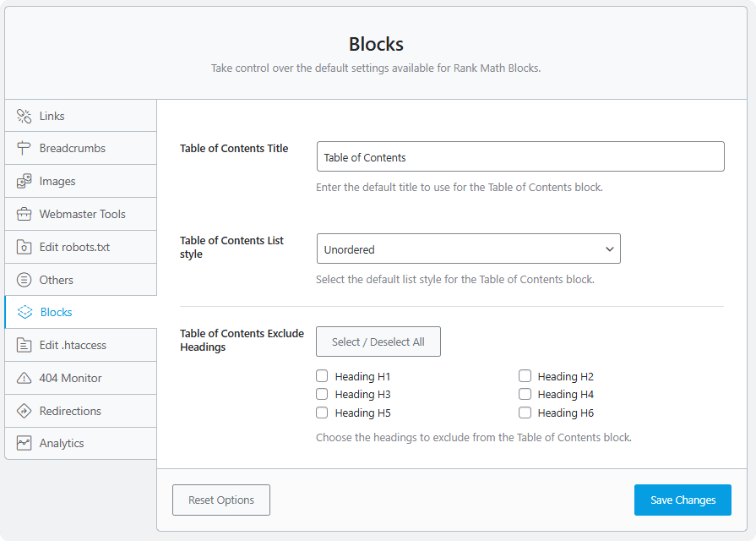Click 'Select the default list style' help text
Screen dimensions: 756x541
455,280
